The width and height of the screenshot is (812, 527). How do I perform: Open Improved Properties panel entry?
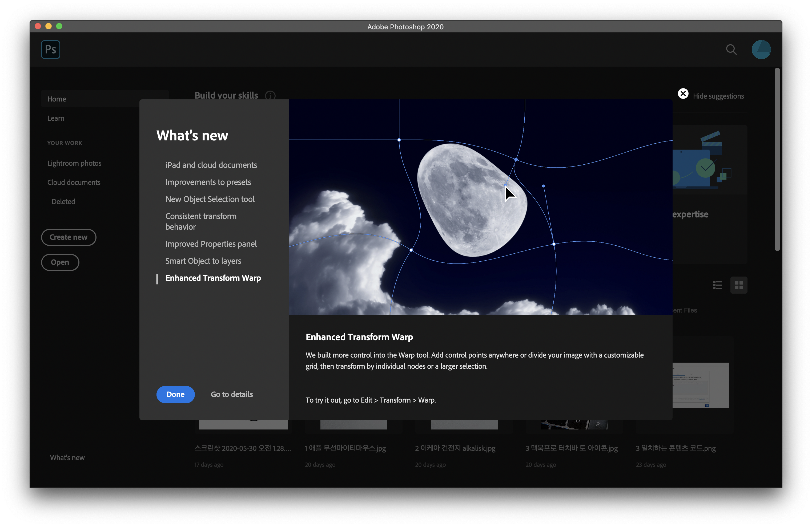pyautogui.click(x=211, y=244)
